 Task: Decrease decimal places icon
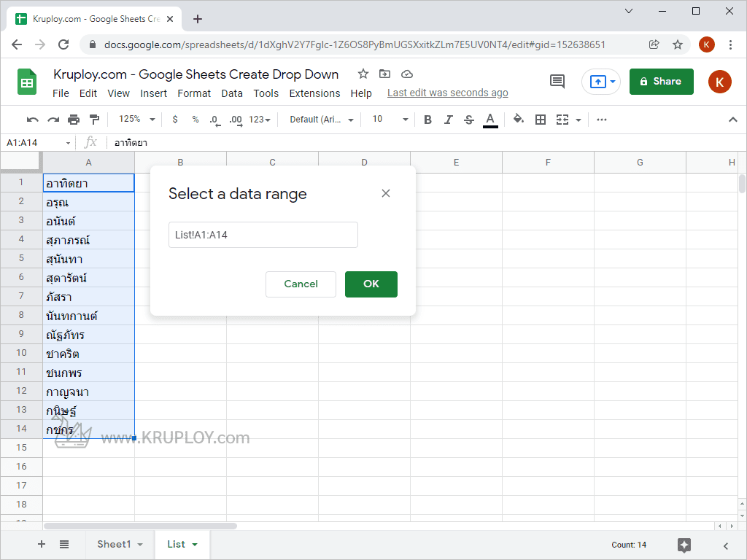[x=215, y=120]
